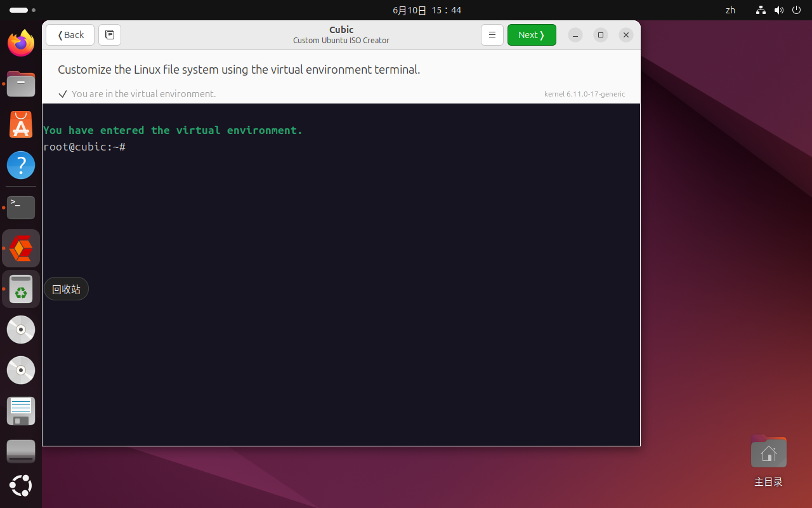Close the Cubic window
Screen dimensions: 812x508
[626, 35]
